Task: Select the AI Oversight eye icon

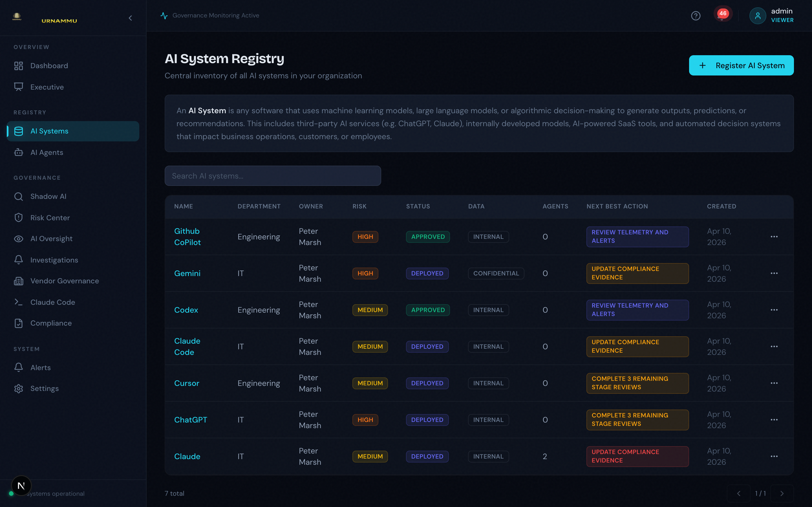Action: pos(18,238)
